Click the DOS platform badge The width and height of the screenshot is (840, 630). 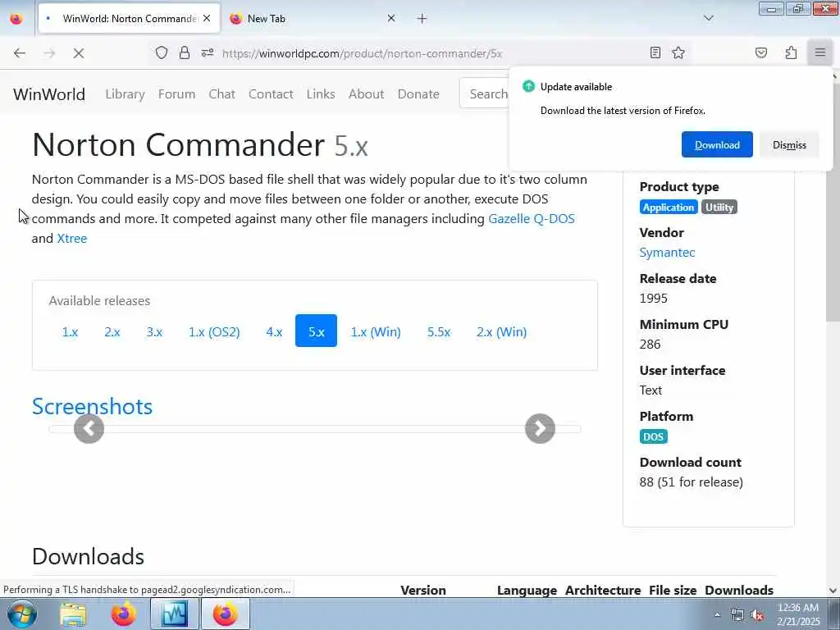click(x=653, y=436)
